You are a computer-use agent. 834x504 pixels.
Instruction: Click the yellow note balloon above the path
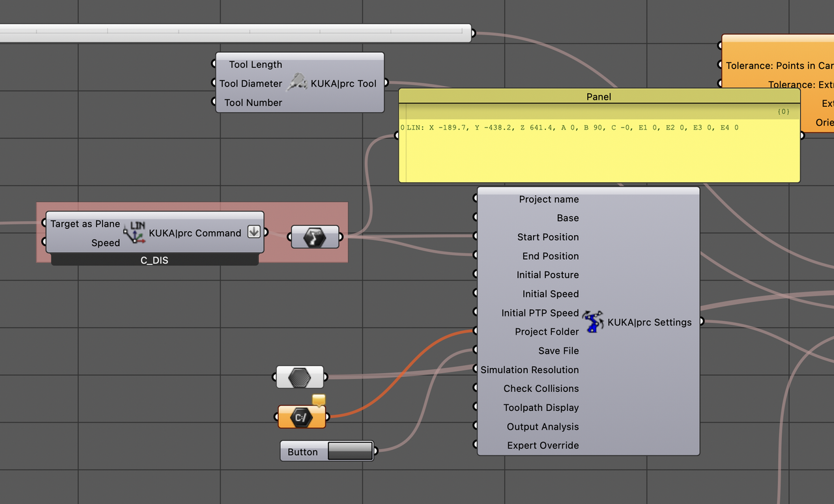click(x=319, y=400)
